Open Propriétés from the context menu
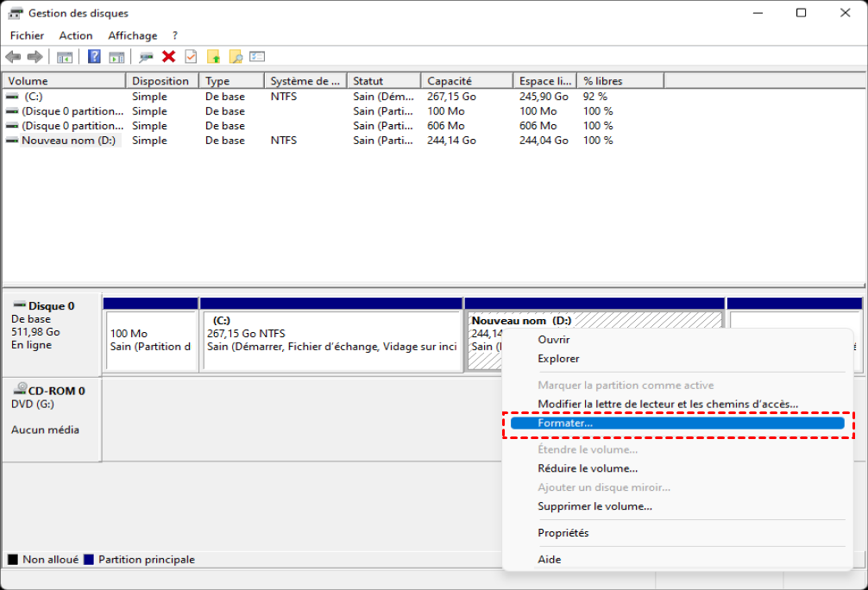 click(x=563, y=533)
